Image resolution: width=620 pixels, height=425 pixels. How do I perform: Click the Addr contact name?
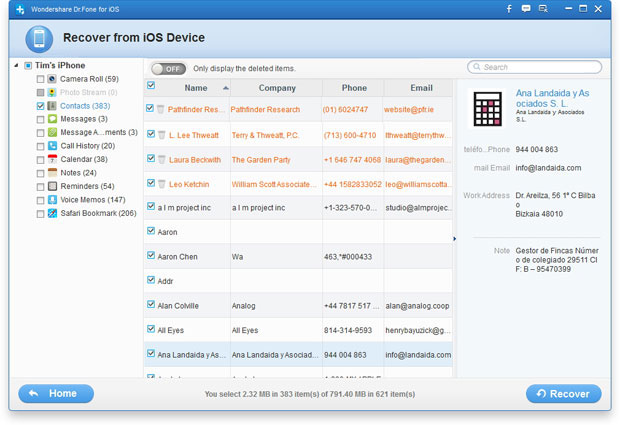165,281
